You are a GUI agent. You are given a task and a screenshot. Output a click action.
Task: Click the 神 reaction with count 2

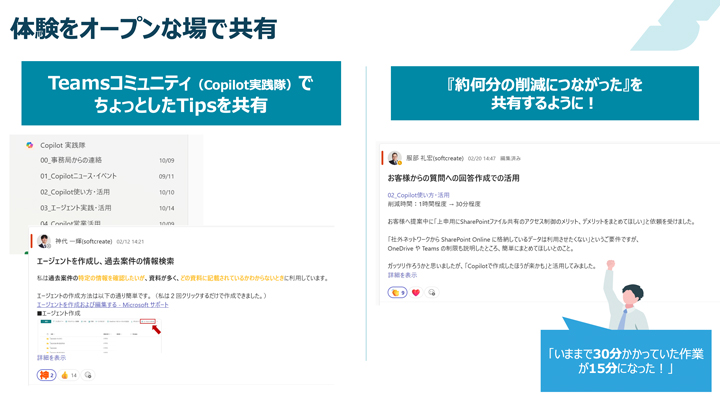click(46, 375)
